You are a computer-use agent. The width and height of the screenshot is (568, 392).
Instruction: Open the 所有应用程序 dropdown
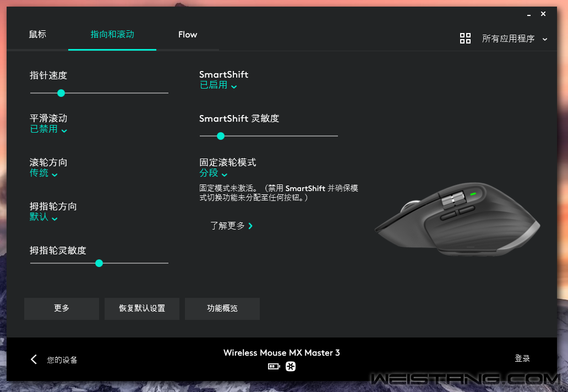click(515, 39)
